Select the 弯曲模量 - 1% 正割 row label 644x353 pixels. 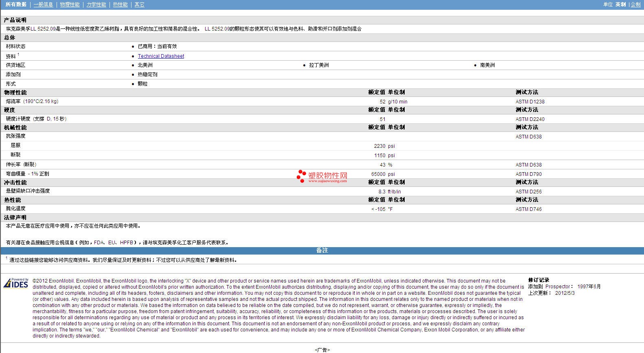(x=27, y=174)
